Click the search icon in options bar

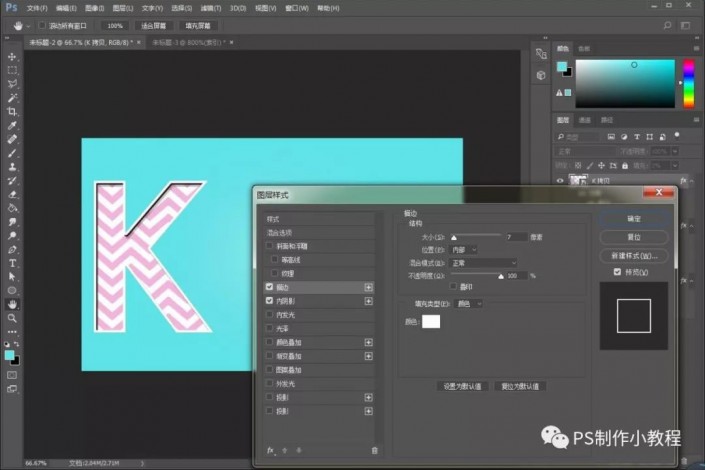668,26
